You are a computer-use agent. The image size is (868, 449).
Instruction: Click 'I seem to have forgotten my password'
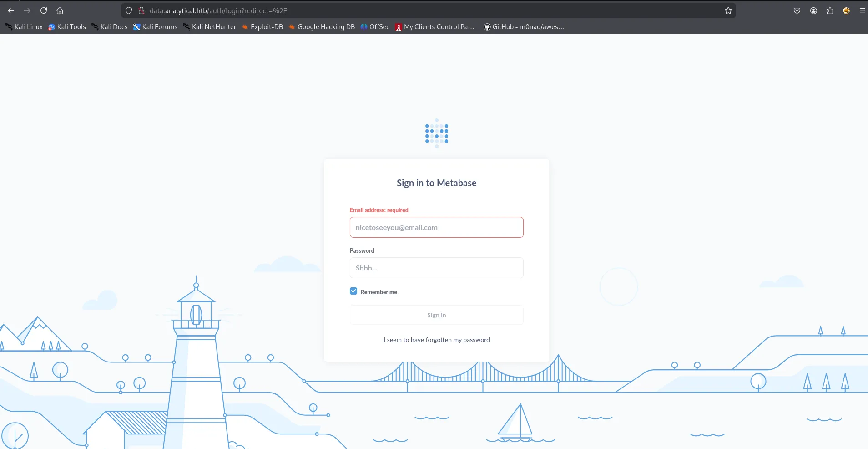point(437,340)
